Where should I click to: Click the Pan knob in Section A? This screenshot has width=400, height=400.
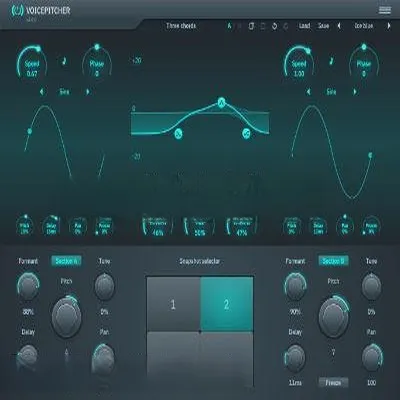[104, 357]
